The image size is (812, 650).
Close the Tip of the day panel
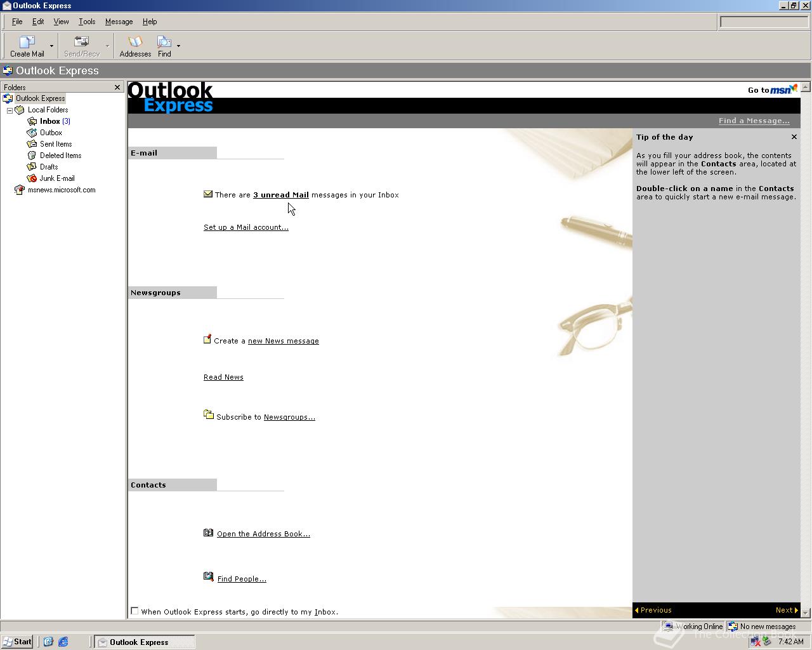[794, 137]
